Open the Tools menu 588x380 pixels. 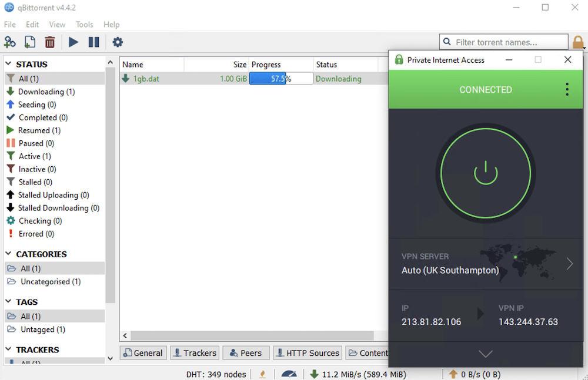pos(84,24)
